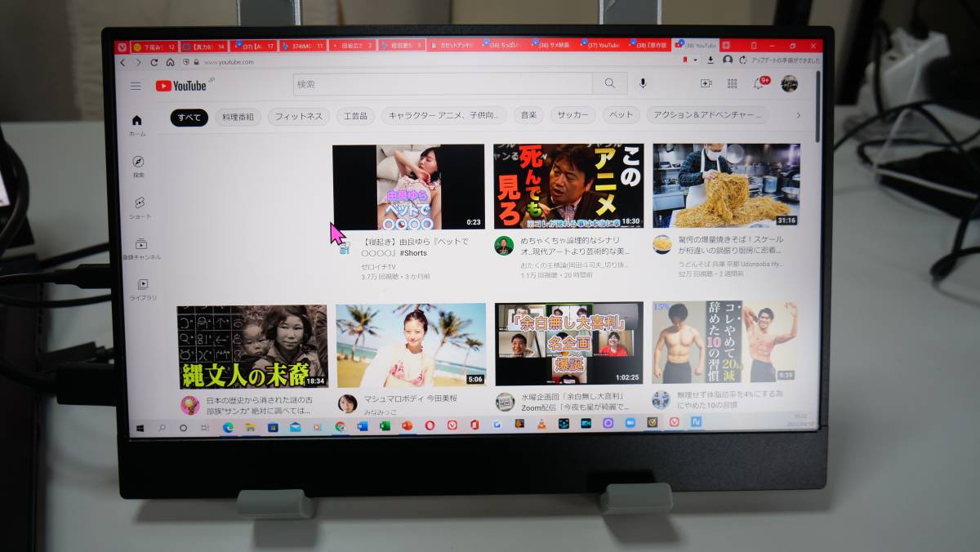This screenshot has width=980, height=552.
Task: Open video title マシュマロボディ 今田美桜
Action: tap(410, 398)
